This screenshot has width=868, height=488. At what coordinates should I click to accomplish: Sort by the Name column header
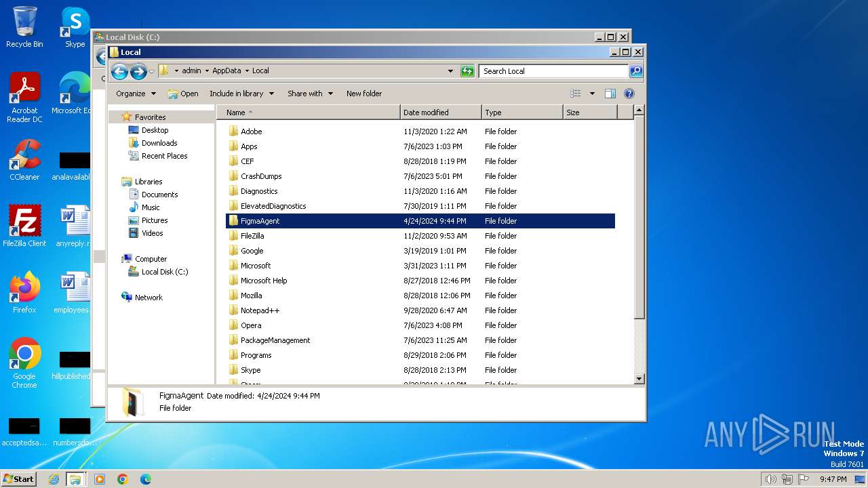pyautogui.click(x=309, y=113)
